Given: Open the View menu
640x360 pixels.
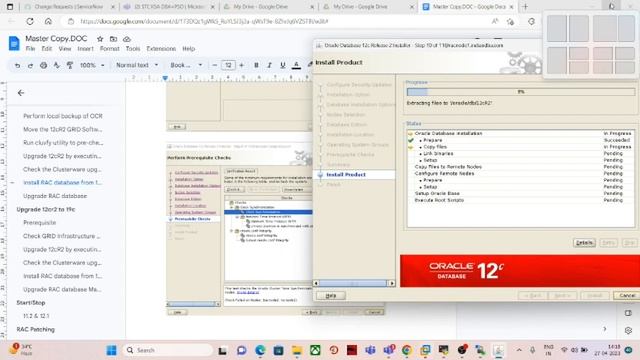Looking at the screenshot, I should (x=64, y=49).
